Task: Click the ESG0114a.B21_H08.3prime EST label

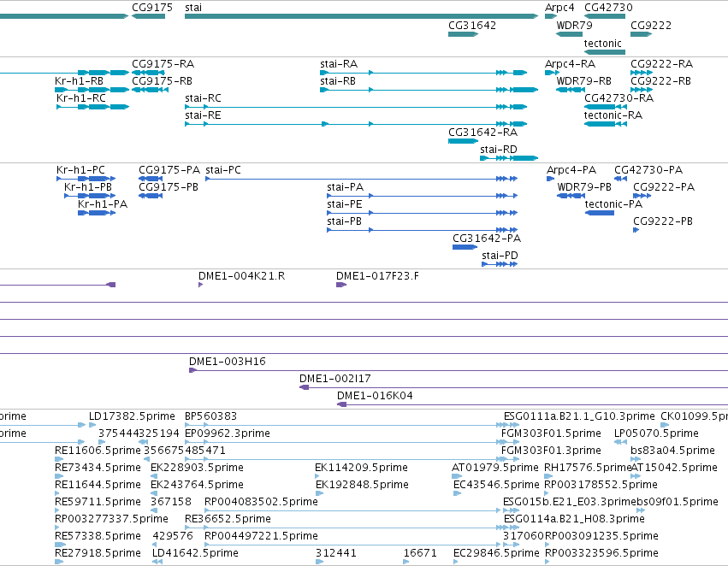Action: [574, 519]
